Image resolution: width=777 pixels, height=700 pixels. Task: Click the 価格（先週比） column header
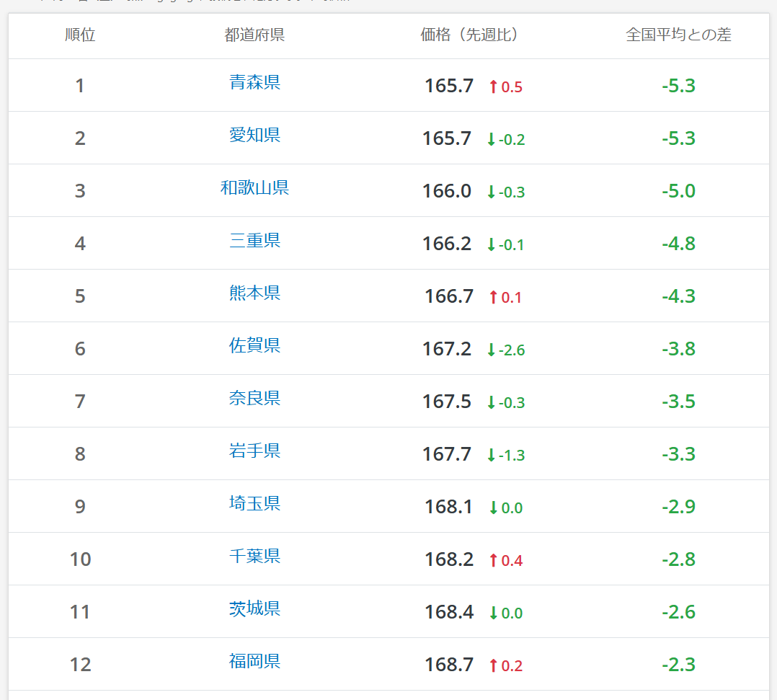pyautogui.click(x=469, y=35)
